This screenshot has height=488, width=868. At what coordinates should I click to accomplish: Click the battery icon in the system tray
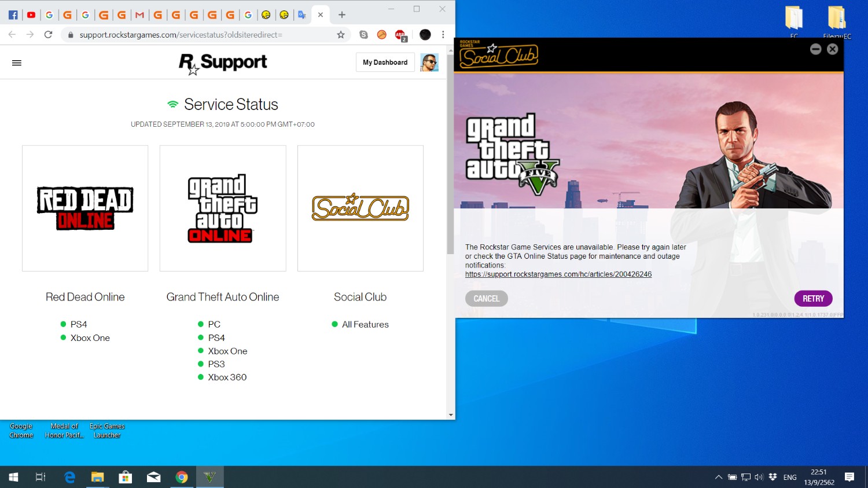[732, 478]
